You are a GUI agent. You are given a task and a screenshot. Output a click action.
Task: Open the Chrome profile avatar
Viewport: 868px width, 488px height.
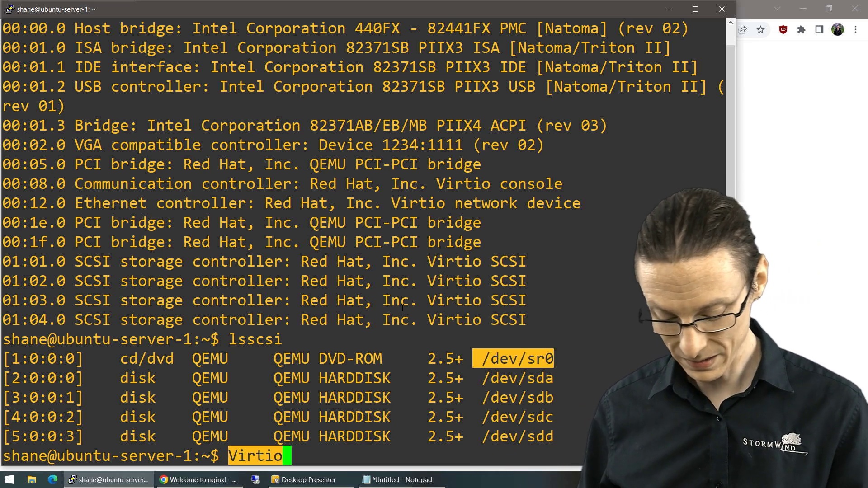click(838, 30)
